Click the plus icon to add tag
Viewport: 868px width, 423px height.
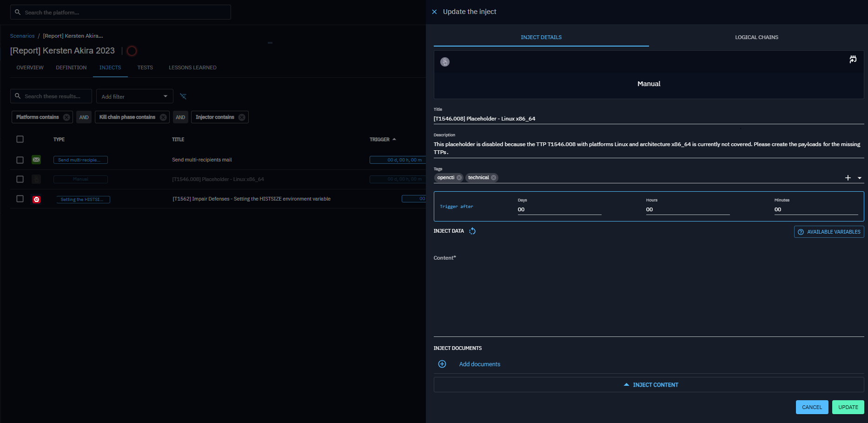(848, 178)
